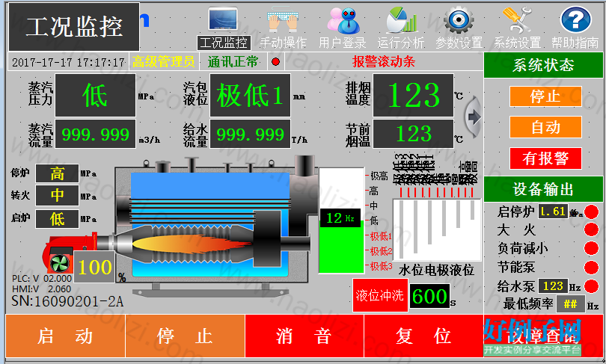Click the 转火 pressure value 中

(57, 196)
